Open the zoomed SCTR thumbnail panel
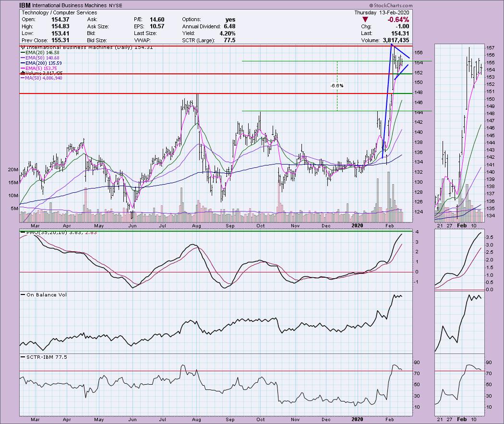504x424 pixels. [459, 385]
